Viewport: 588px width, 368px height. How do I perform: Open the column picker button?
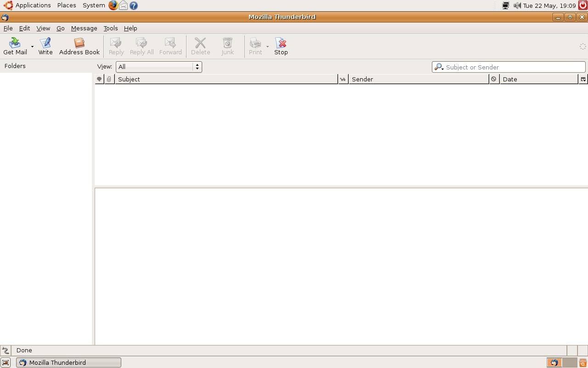583,79
